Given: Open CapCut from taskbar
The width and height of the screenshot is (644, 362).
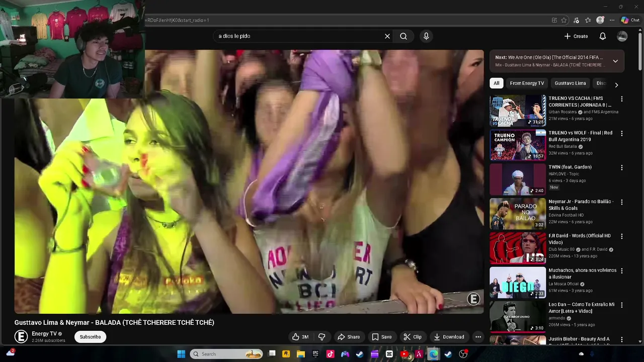Looking at the screenshot, I should click(x=389, y=354).
